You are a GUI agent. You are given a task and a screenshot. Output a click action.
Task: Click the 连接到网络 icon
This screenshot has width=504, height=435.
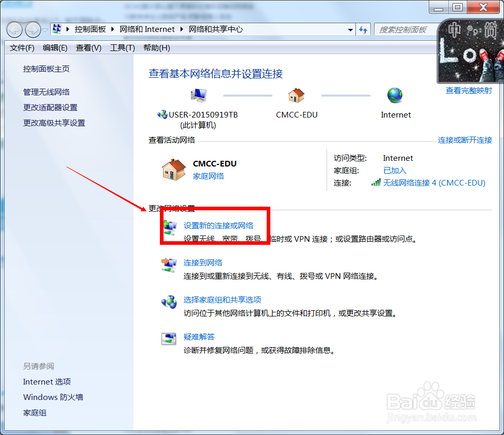tap(169, 264)
